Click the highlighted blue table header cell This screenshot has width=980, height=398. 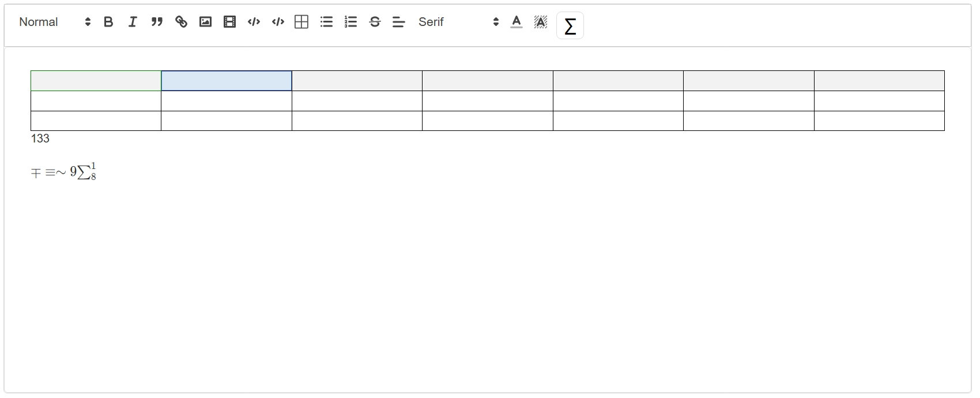point(227,81)
